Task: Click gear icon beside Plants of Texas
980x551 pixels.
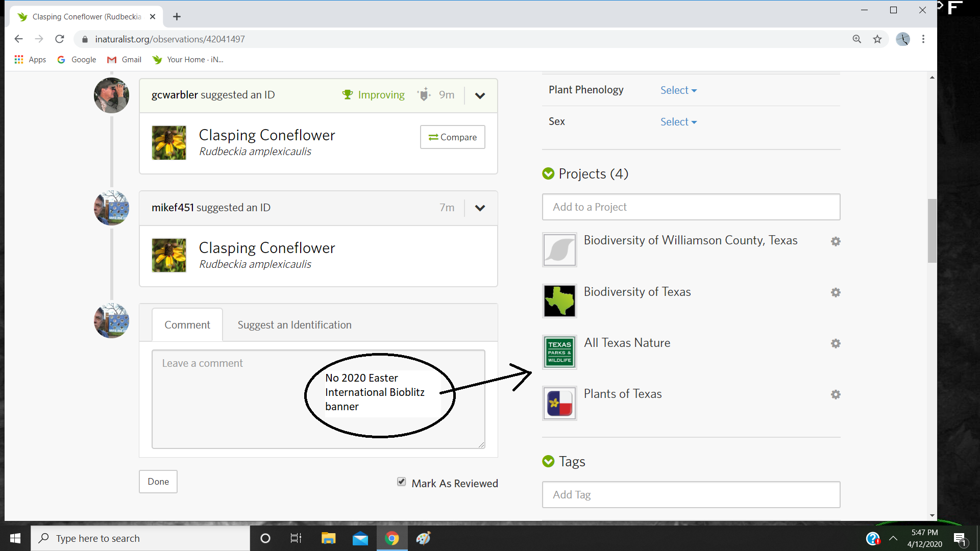Action: (x=836, y=394)
